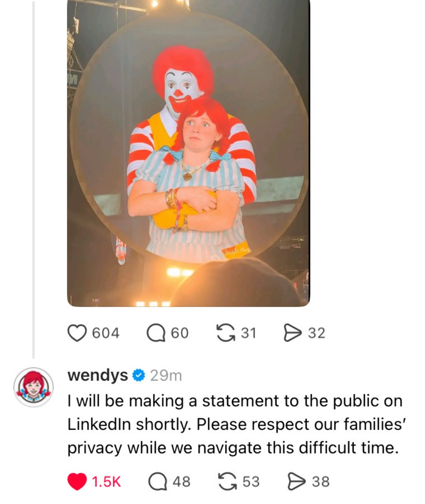
Task: Tap the 48 reply count on wendys comment
Action: click(x=181, y=482)
